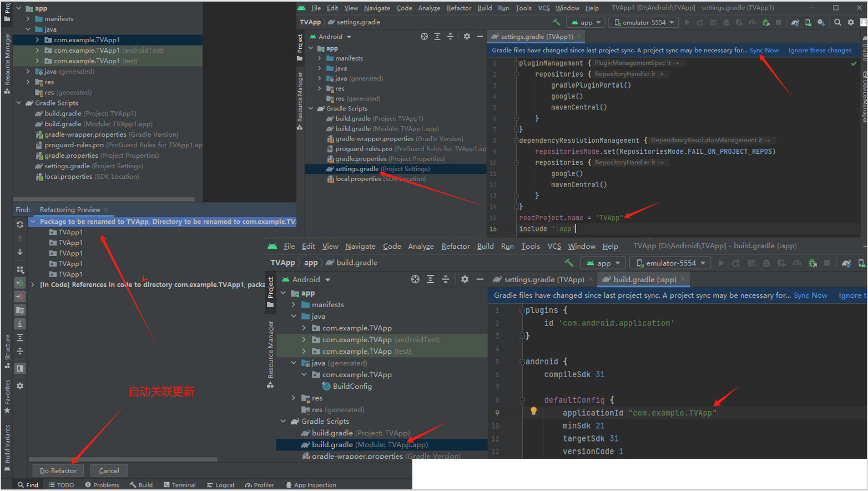Open the TODO tool window
The width and height of the screenshot is (868, 491).
[x=62, y=485]
